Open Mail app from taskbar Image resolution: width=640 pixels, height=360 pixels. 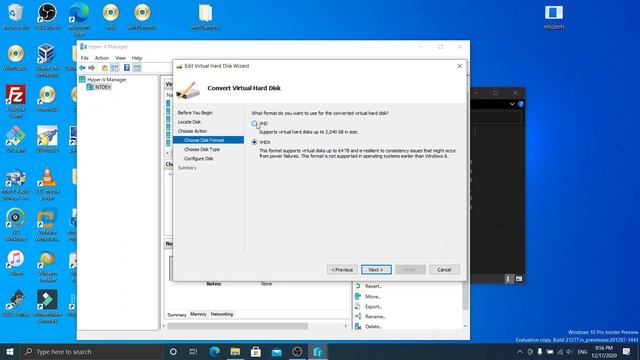(276, 351)
